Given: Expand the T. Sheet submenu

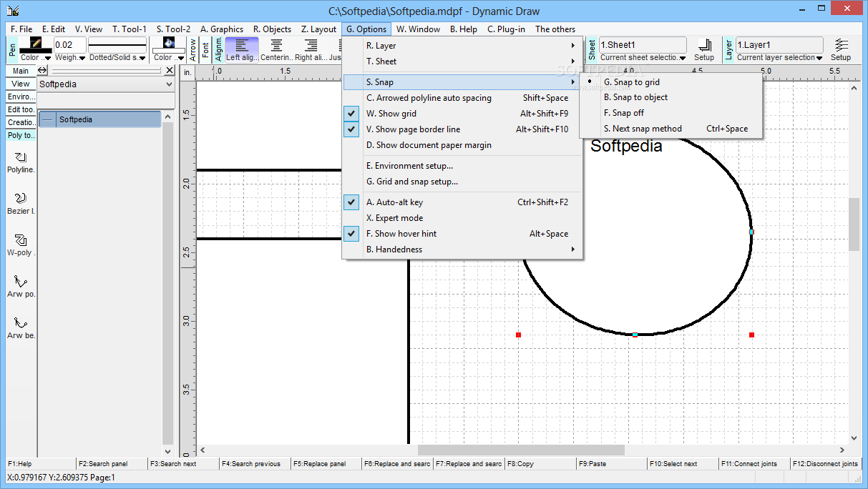Looking at the screenshot, I should point(463,61).
